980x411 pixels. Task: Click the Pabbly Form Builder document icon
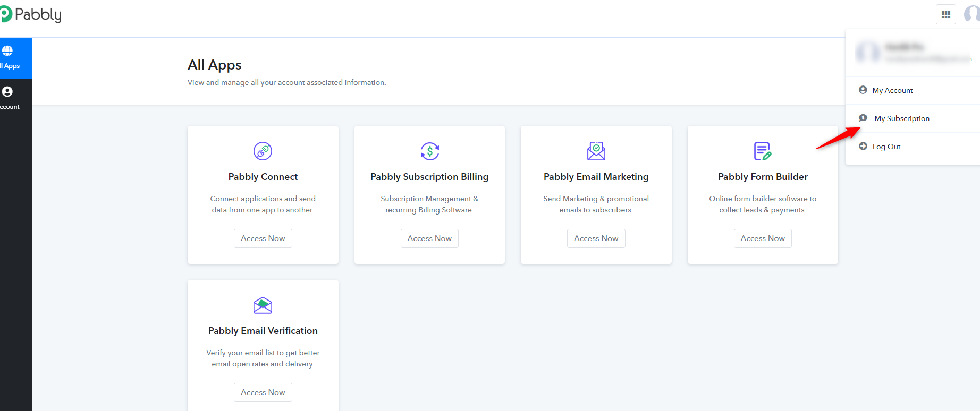[763, 151]
